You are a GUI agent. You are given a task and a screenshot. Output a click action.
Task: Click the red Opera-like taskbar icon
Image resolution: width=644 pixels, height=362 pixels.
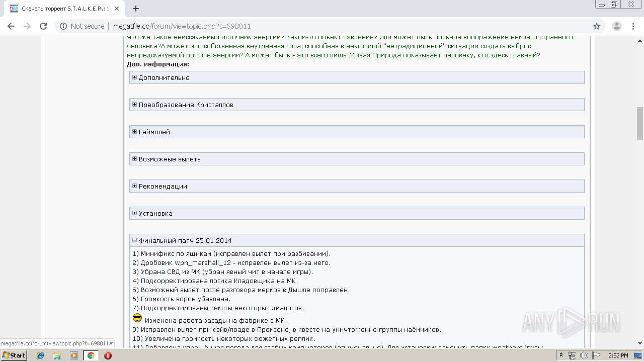108,355
